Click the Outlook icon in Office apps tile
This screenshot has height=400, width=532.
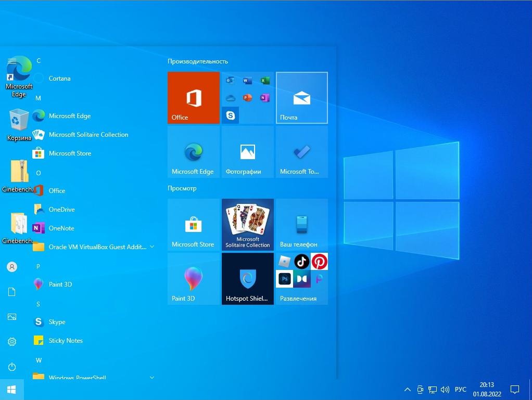click(x=230, y=81)
